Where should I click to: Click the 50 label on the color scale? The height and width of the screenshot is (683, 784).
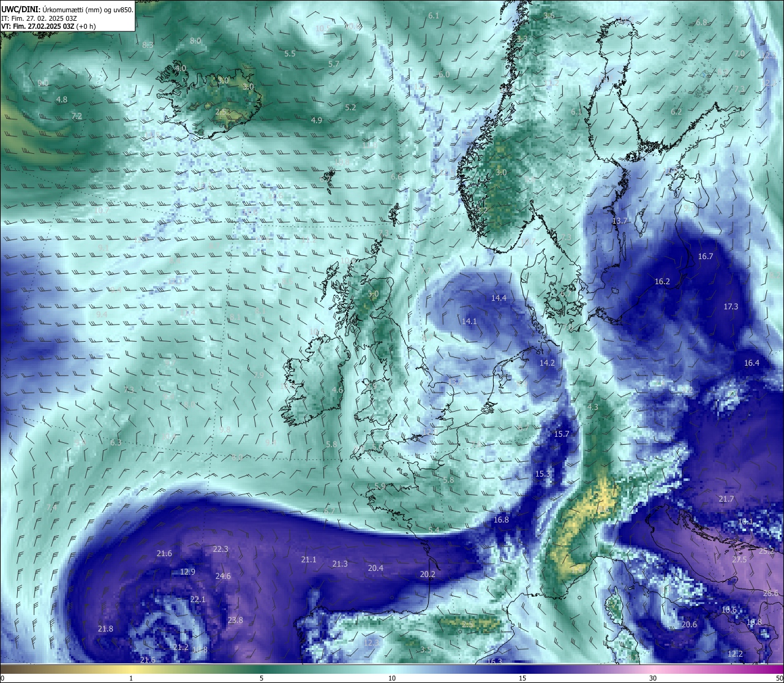[x=779, y=678]
